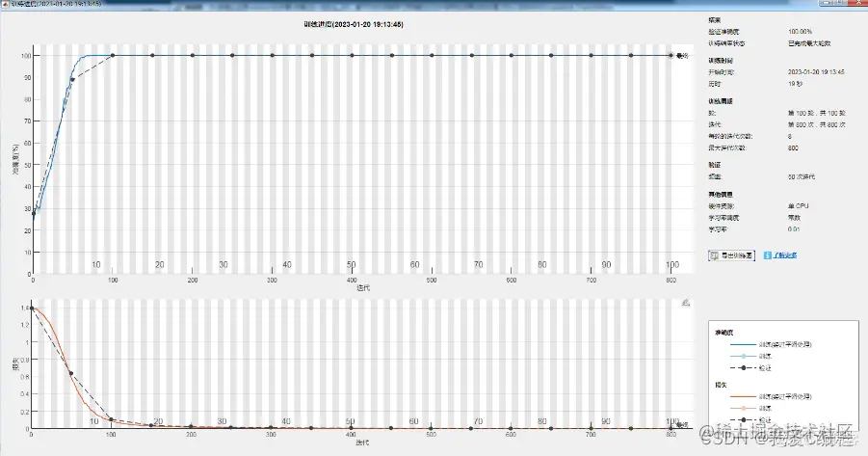
Task: Select the starting validation point on the loss curve
Action: pos(32,308)
